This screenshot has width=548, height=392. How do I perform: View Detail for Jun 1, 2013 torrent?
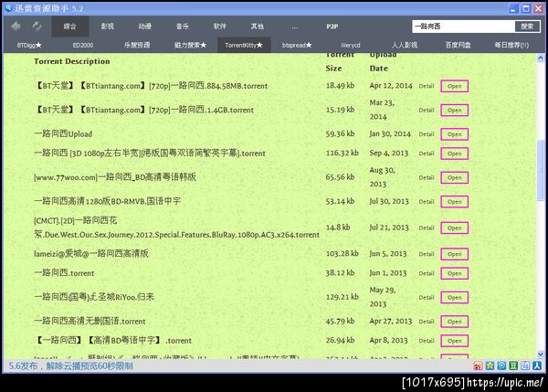tap(427, 273)
